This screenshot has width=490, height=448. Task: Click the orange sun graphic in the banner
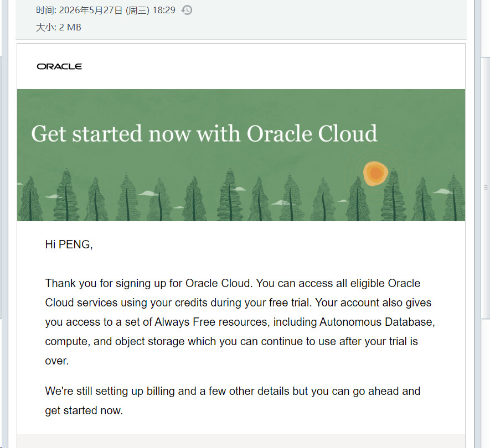click(375, 174)
